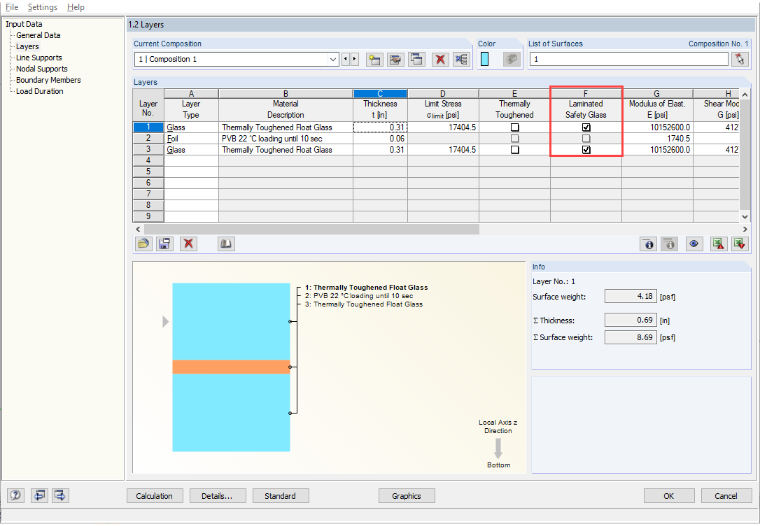This screenshot has width=760, height=526.
Task: Click the delete all compositions icon
Action: (x=461, y=60)
